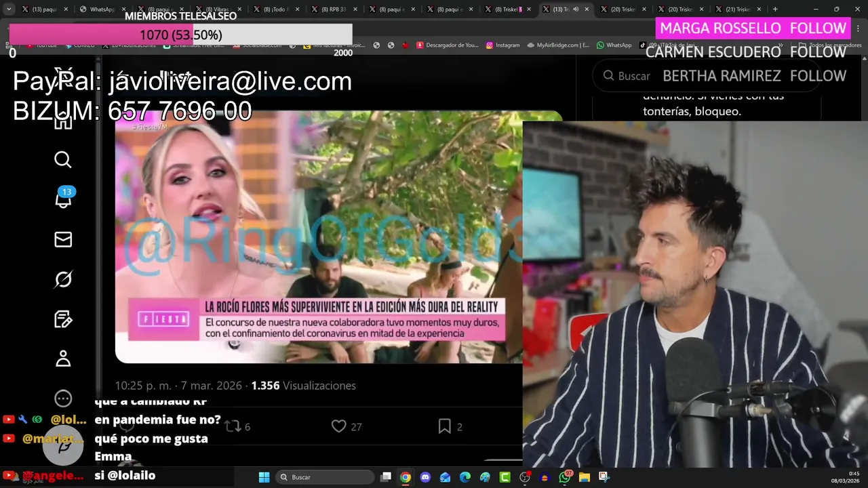Like the tweet with 27 likes
The height and width of the screenshot is (488, 868).
pyautogui.click(x=346, y=426)
